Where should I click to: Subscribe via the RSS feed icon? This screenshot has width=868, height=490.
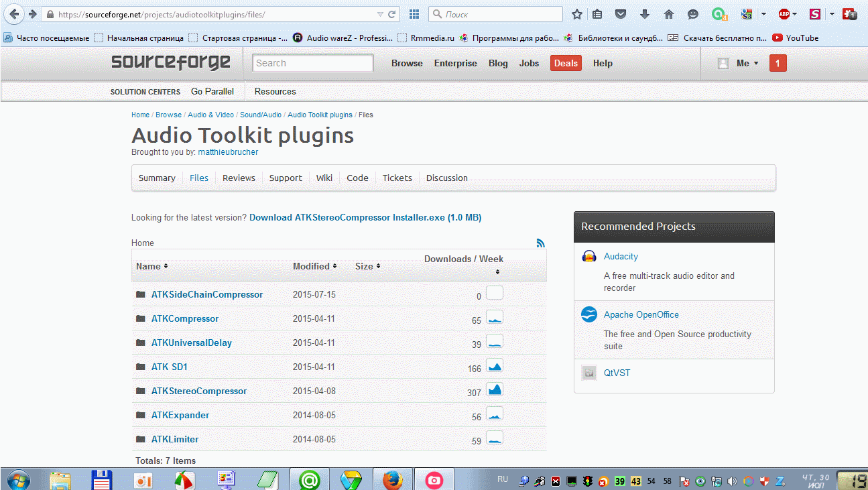click(x=541, y=243)
